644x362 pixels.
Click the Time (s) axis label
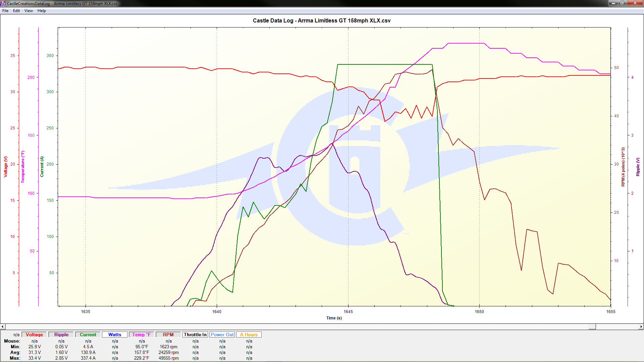pyautogui.click(x=334, y=318)
